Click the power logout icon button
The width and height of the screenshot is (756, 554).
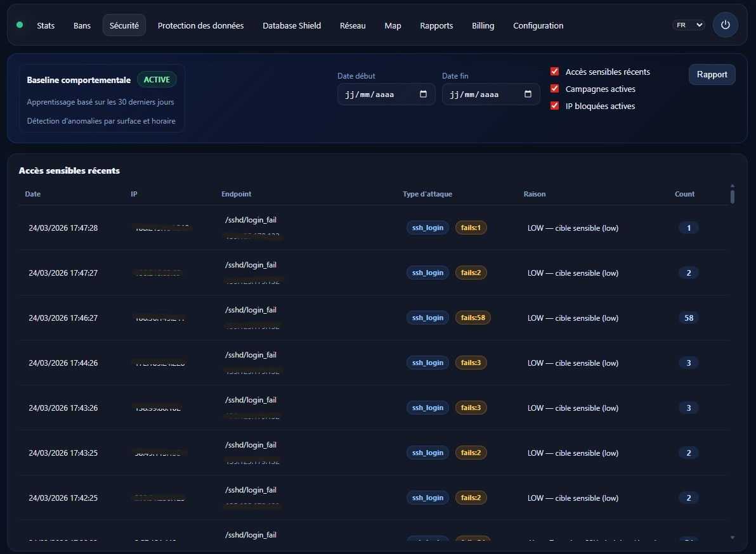(726, 25)
